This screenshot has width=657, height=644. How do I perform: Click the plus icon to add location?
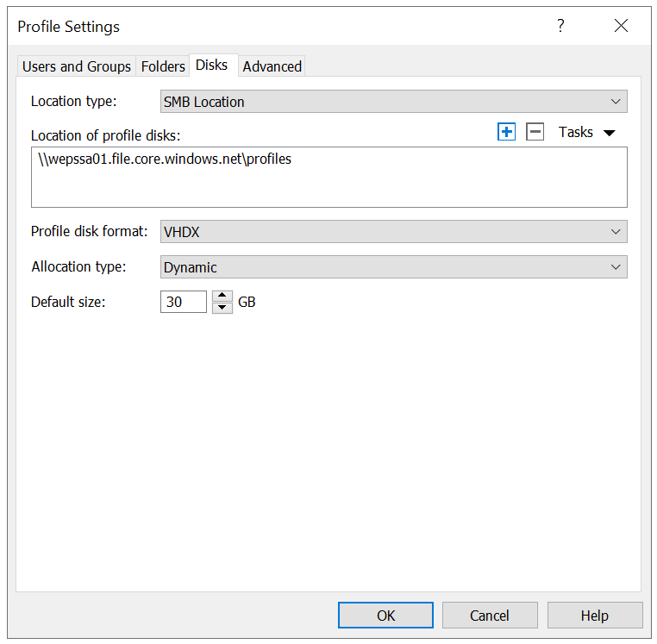click(506, 132)
